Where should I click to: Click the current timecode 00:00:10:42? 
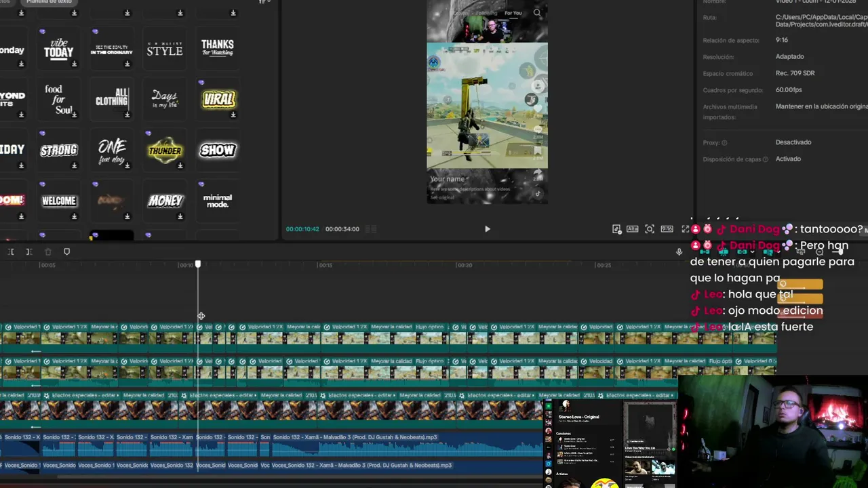302,229
